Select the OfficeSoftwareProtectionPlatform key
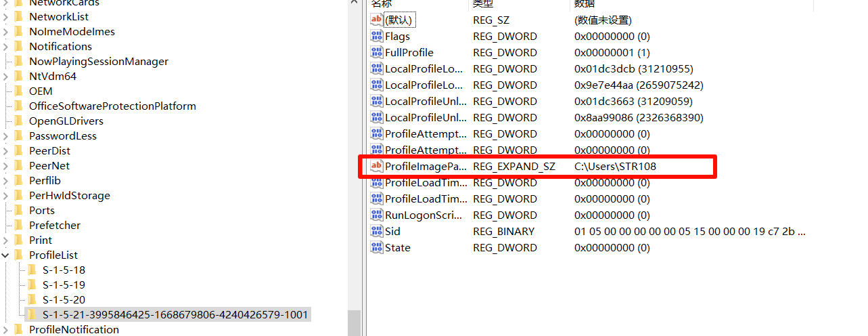This screenshot has width=868, height=336. click(112, 106)
